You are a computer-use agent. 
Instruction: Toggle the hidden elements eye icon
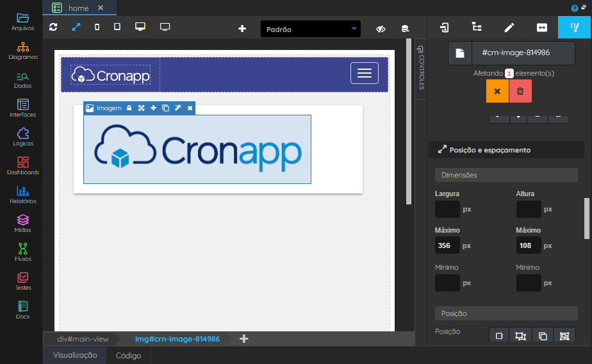click(381, 29)
